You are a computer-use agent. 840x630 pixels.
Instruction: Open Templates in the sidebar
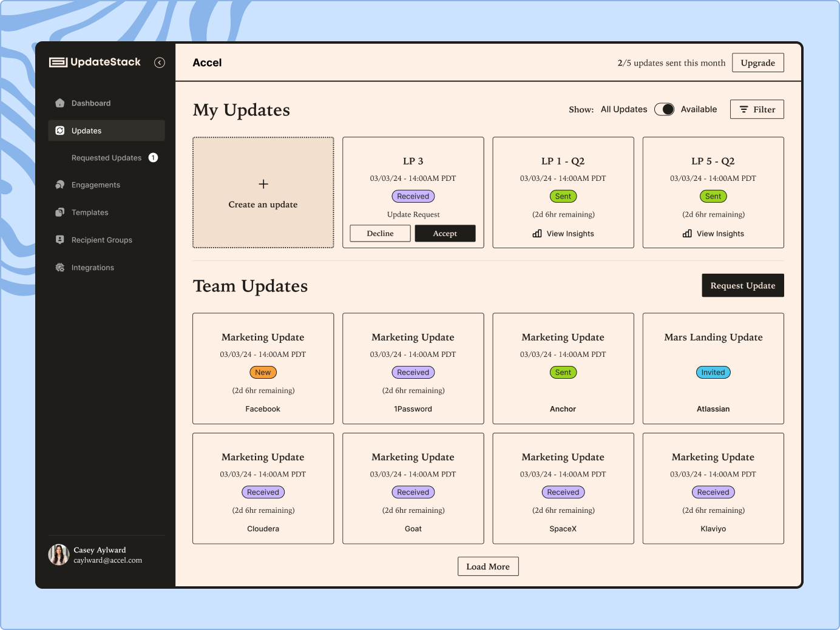(x=106, y=212)
